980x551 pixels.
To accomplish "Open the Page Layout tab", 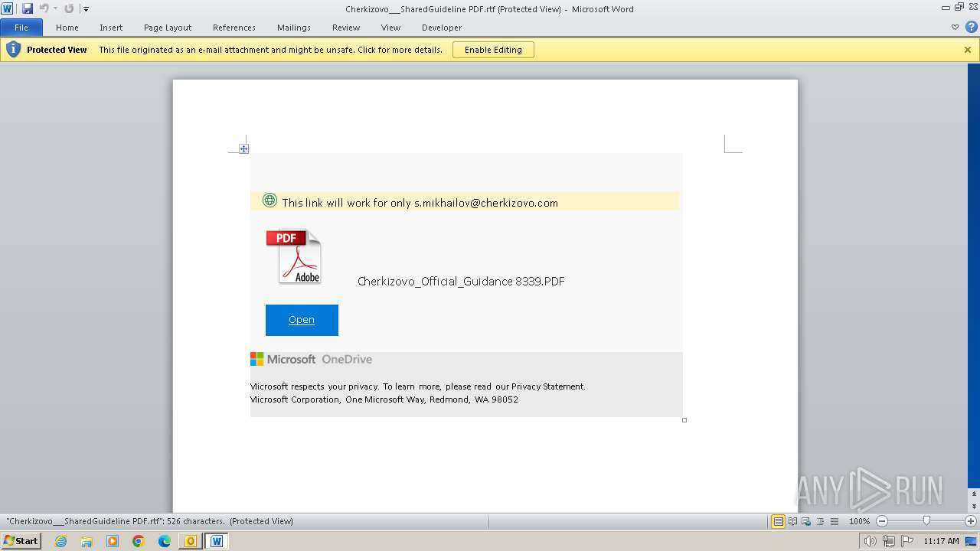I will [x=168, y=28].
